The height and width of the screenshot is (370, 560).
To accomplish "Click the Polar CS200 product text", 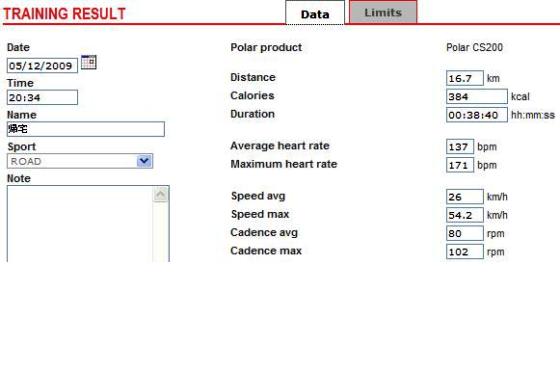I will pyautogui.click(x=474, y=48).
